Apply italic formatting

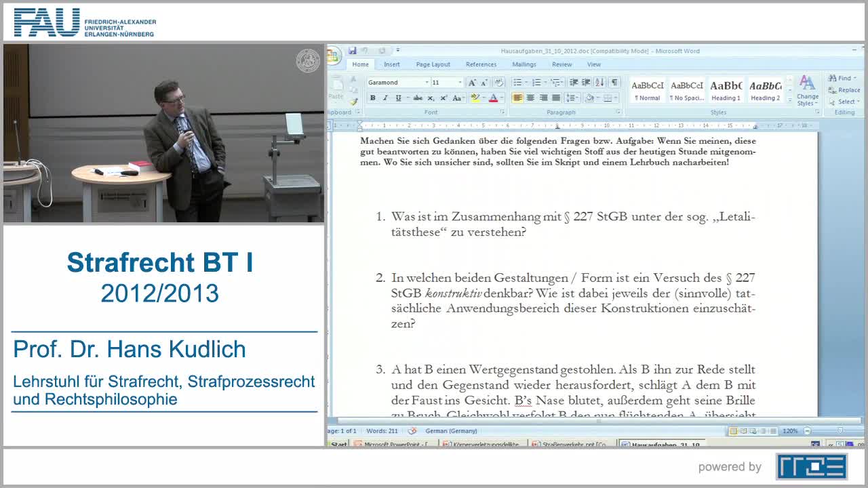(x=385, y=98)
